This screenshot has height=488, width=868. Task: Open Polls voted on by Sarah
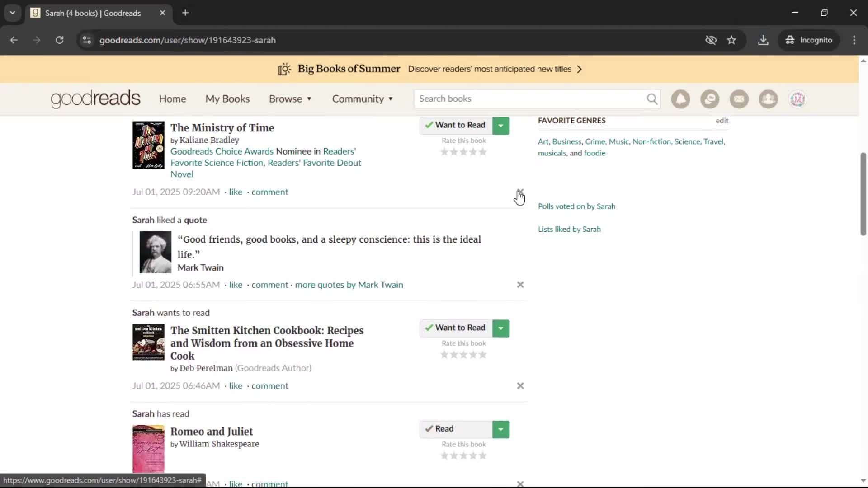point(576,206)
